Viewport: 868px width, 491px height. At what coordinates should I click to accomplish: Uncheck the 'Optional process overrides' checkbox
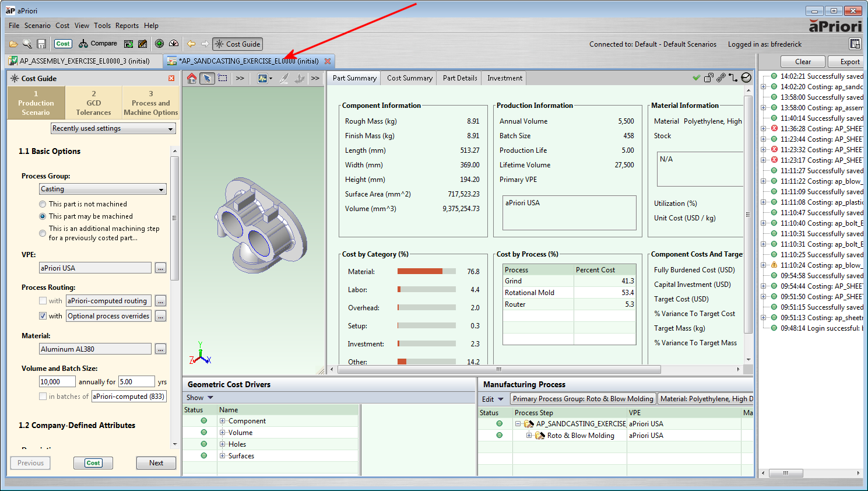(x=43, y=316)
